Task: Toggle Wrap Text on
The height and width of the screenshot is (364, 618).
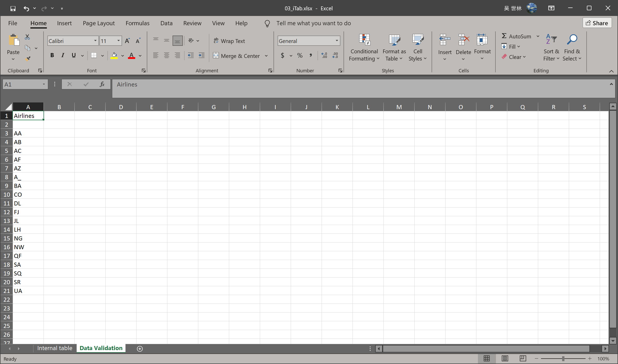Action: click(229, 41)
